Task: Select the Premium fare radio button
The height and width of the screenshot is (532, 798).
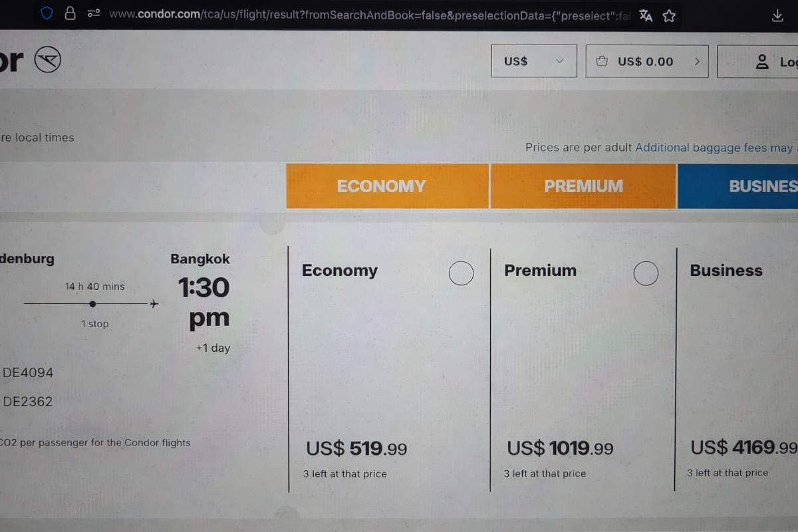Action: (646, 273)
